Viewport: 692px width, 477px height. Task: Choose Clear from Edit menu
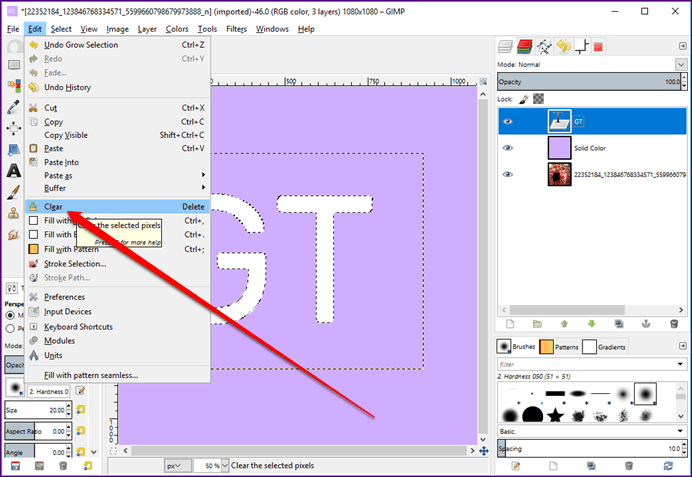coord(117,207)
